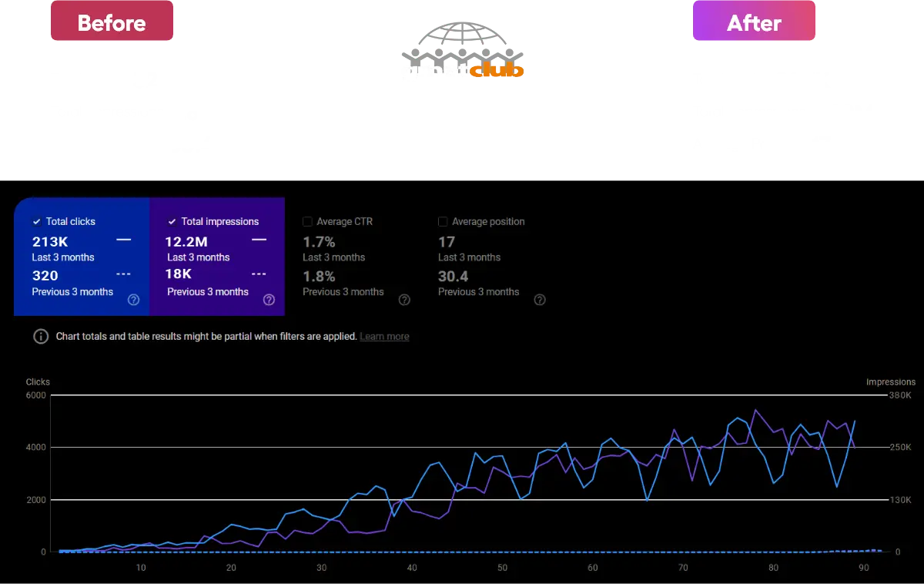Click info icon beside chart totals notice
924x584 pixels.
[x=41, y=337]
